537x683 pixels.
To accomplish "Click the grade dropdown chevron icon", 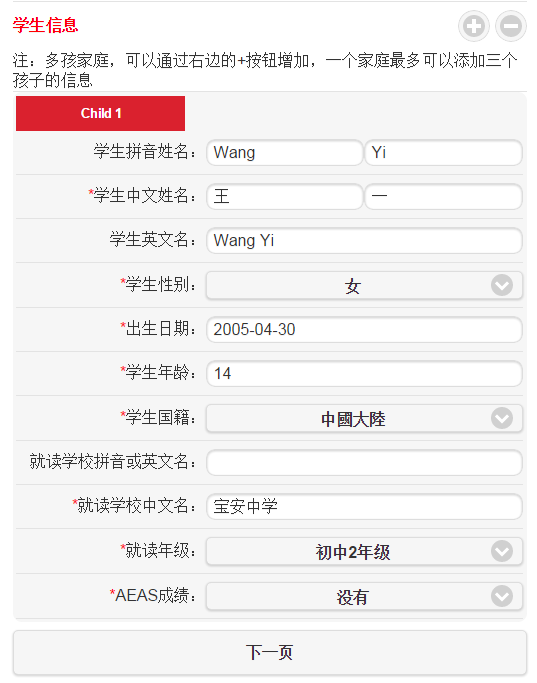I will pyautogui.click(x=502, y=551).
